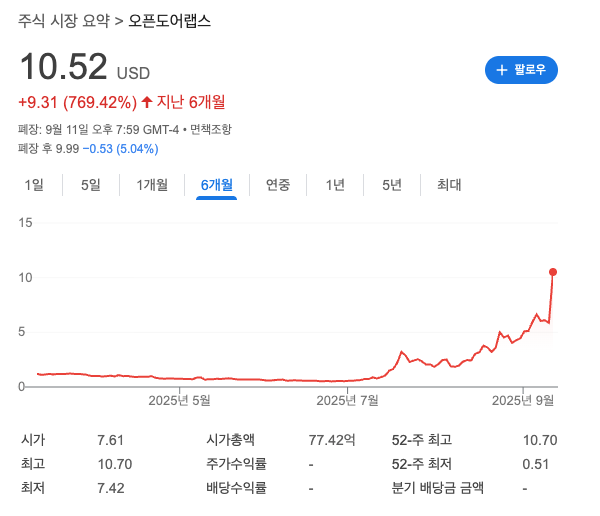Click the 최저 value 7.42
This screenshot has height=516, width=600.
coord(111,488)
